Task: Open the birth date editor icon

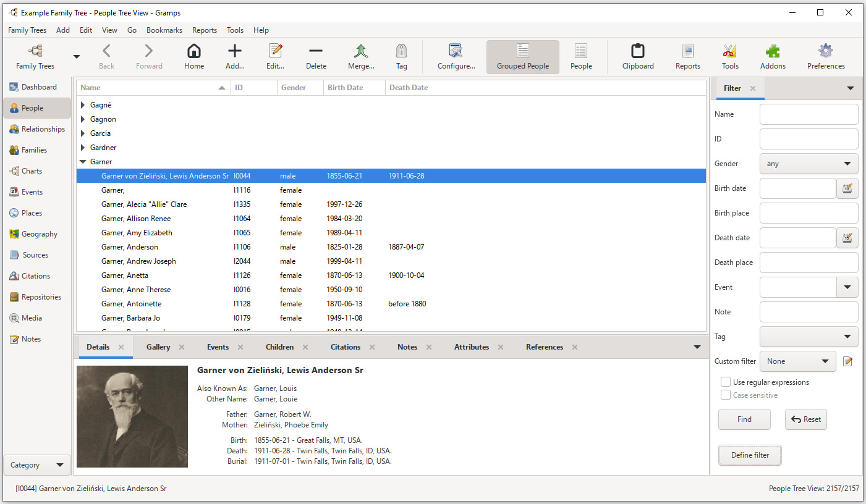Action: click(847, 188)
